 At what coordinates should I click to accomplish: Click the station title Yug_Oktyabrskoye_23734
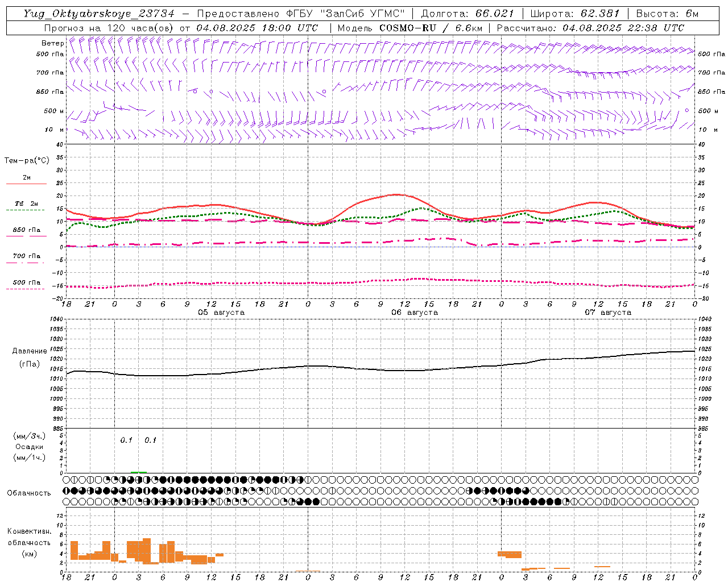coord(99,14)
